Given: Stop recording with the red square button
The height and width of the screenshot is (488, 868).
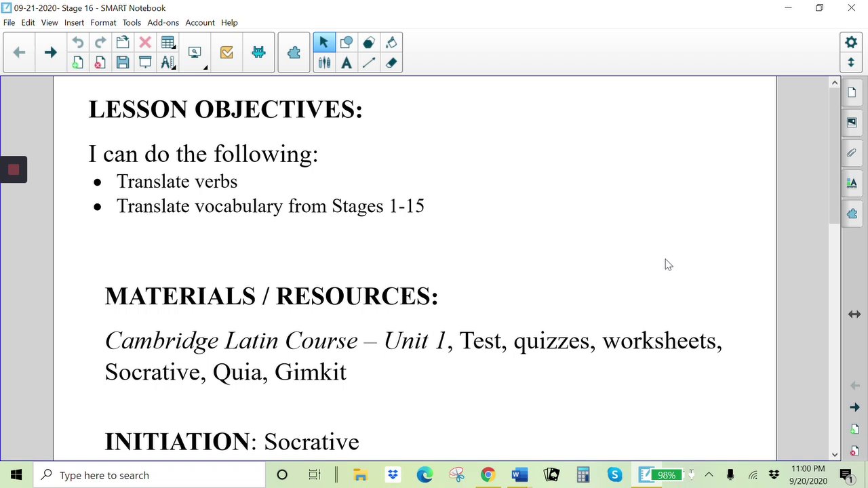Looking at the screenshot, I should [x=14, y=169].
